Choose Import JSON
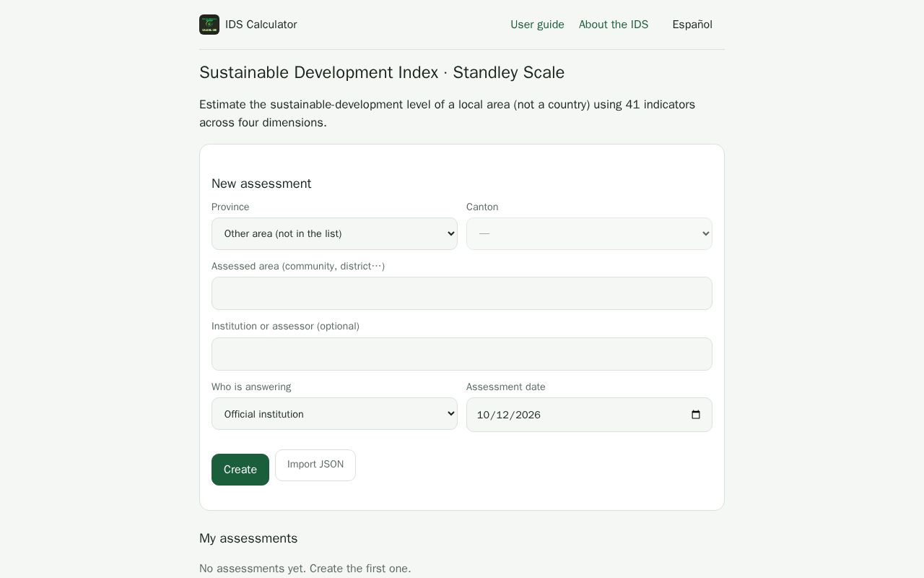Screen dimensions: 924x578 pos(315,465)
